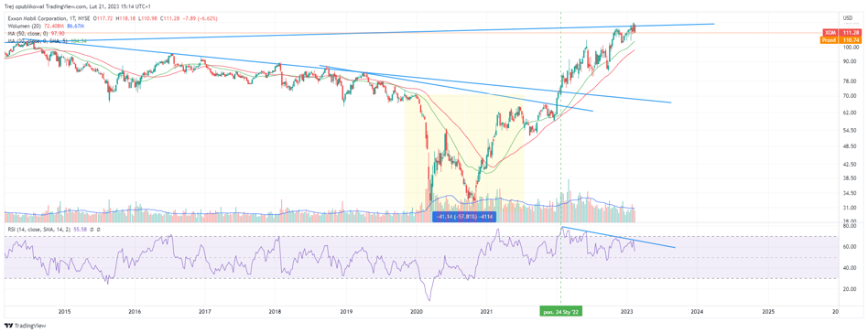This screenshot has height=333, width=868.
Task: Click the green 'pon. 24 Sty '22' date marker
Action: coord(561,312)
